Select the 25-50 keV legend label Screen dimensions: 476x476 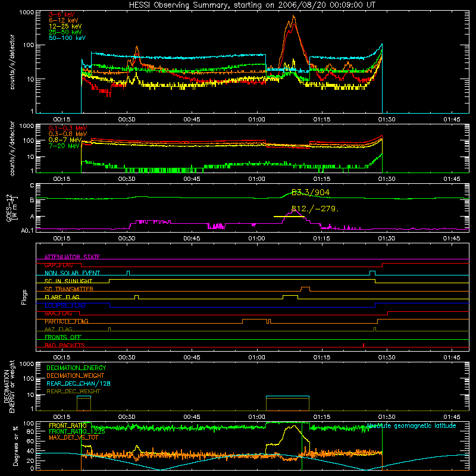coord(65,32)
